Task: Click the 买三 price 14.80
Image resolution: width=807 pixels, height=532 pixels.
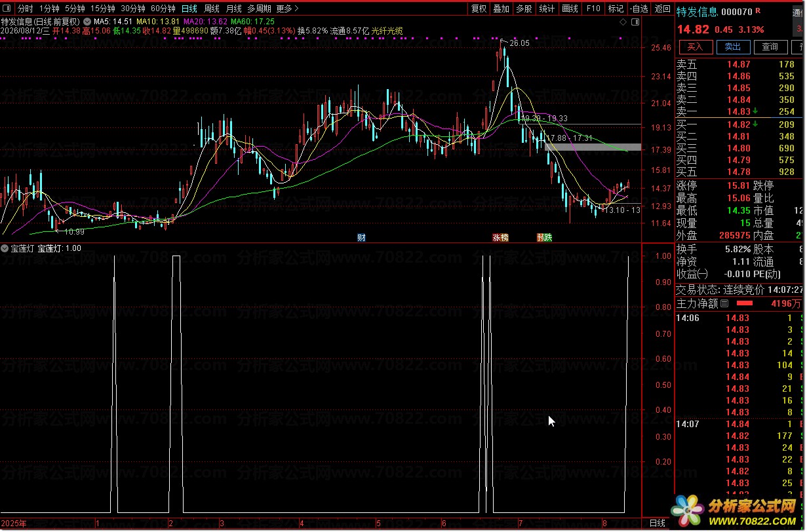Action: (x=738, y=148)
